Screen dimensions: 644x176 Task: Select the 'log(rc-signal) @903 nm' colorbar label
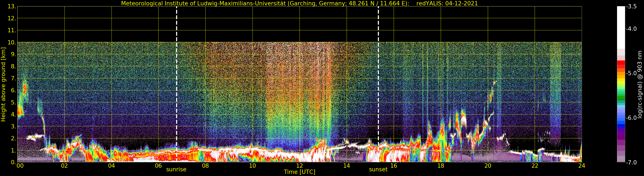[x=640, y=84]
